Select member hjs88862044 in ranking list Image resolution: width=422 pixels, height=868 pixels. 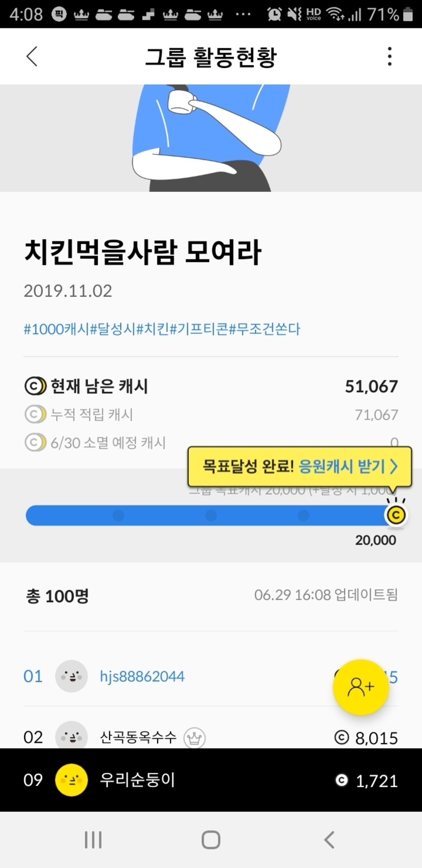(142, 676)
